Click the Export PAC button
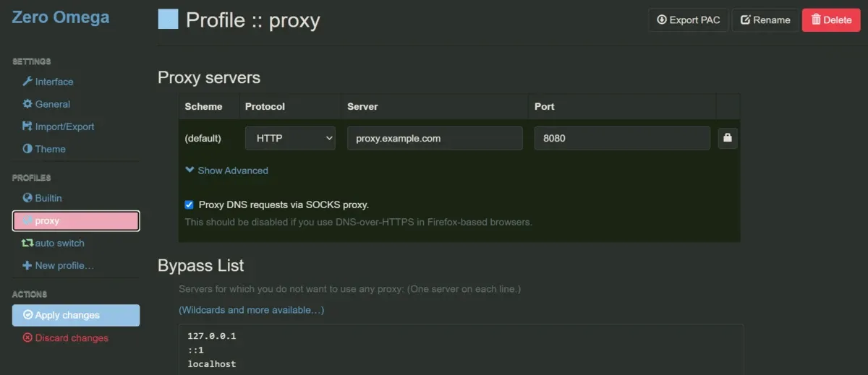 click(x=688, y=20)
